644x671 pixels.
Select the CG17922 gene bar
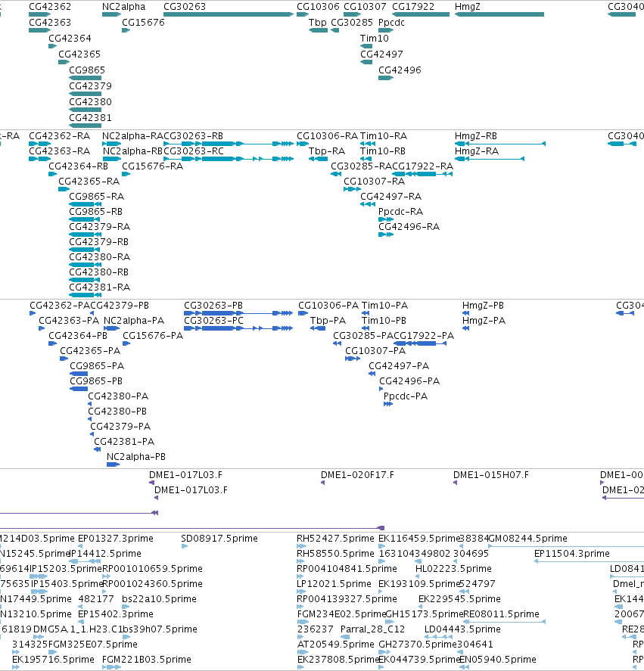(x=421, y=14)
